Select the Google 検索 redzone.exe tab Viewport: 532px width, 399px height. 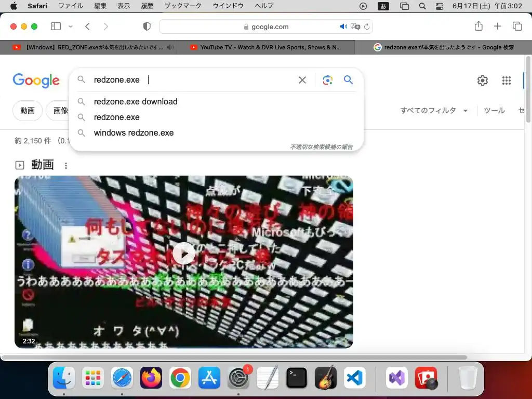pyautogui.click(x=443, y=47)
